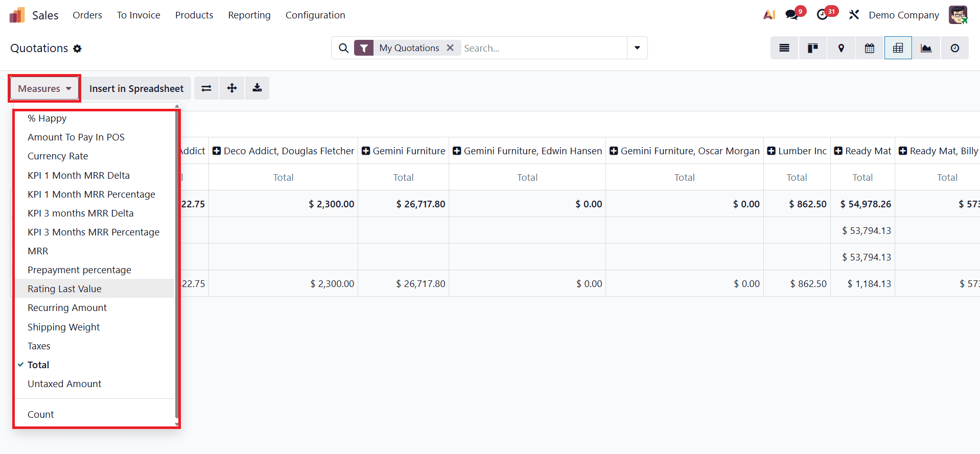Switch to kanban view
The image size is (980, 454).
tap(812, 48)
